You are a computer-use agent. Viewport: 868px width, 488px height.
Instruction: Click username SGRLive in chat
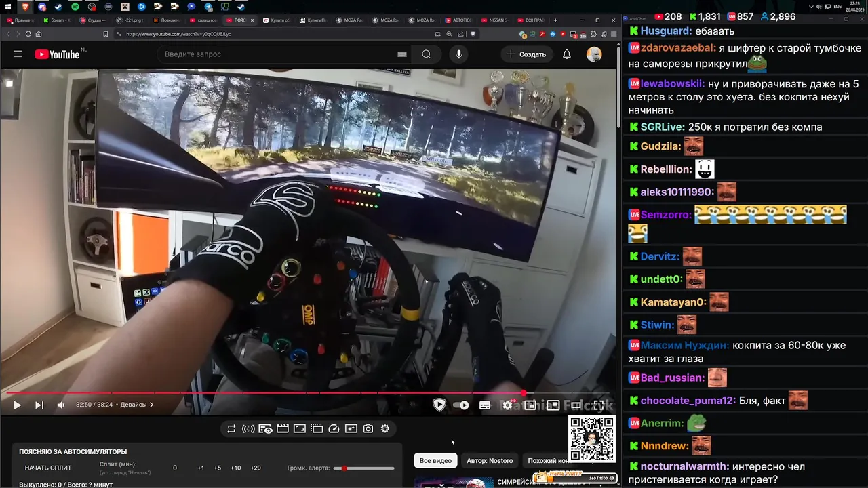pyautogui.click(x=661, y=127)
